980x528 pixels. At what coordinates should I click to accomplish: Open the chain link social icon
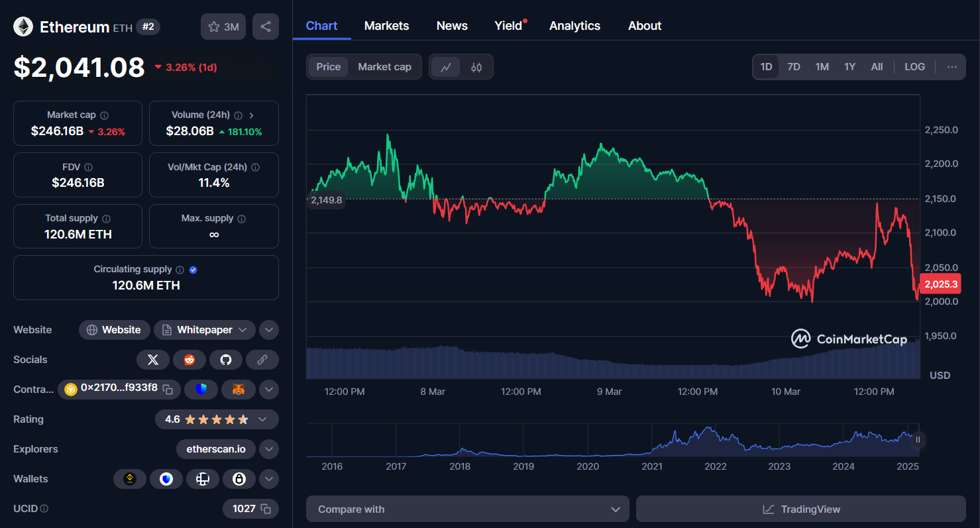coord(262,360)
